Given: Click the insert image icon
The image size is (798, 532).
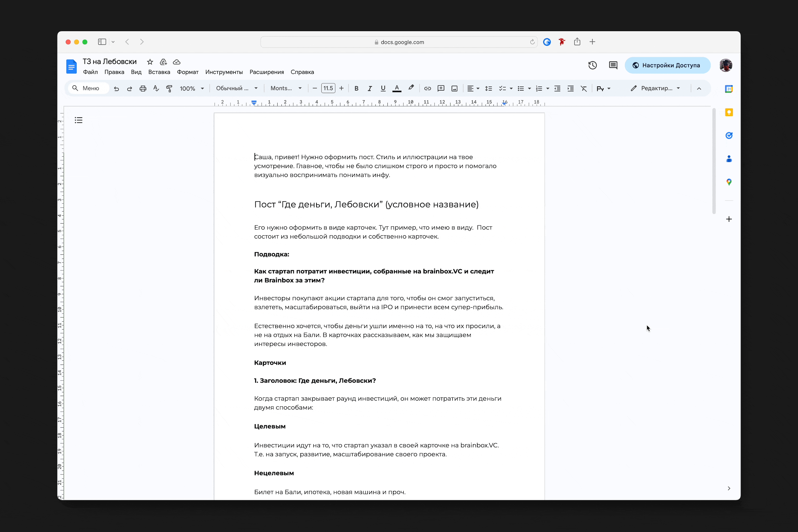Looking at the screenshot, I should point(454,89).
